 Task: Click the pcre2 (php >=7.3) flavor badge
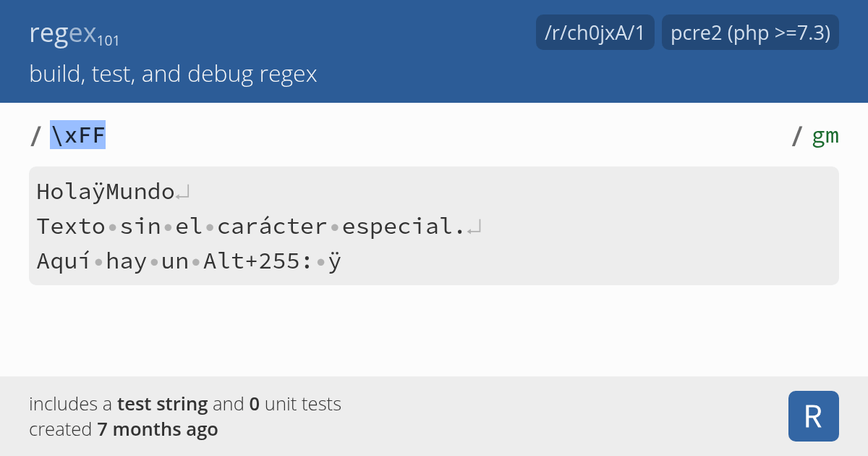pos(750,32)
